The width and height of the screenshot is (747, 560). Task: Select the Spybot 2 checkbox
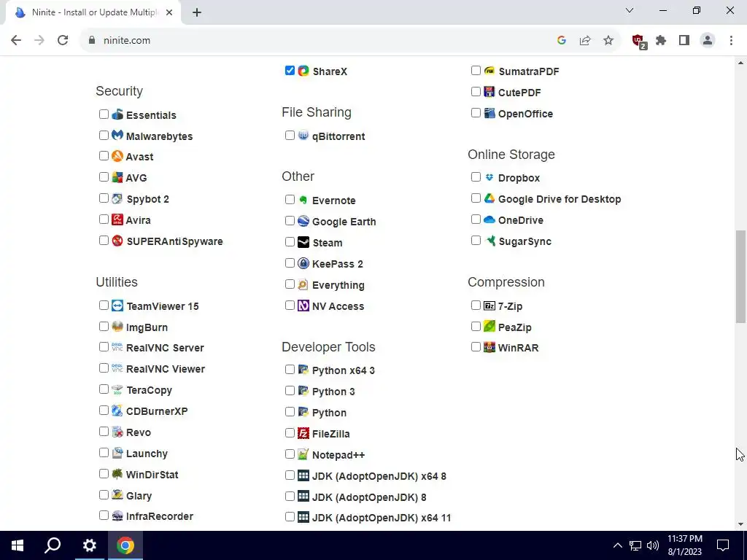pos(104,198)
